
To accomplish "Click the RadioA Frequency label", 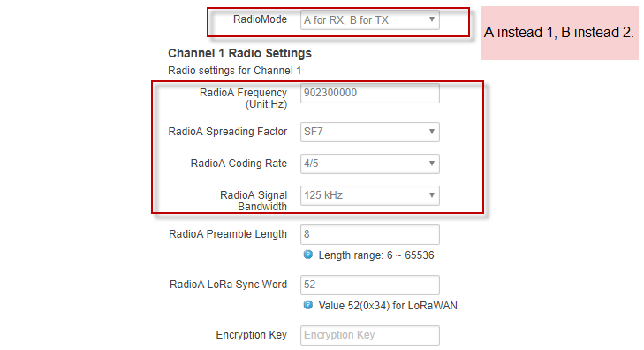I will (x=243, y=98).
